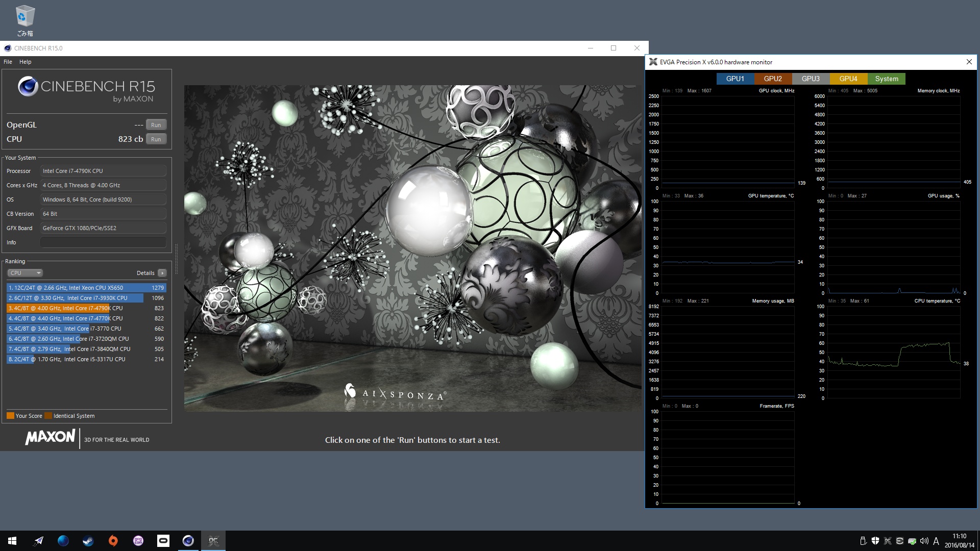Screen dimensions: 980x551
Task: Open the Recycle Bin desktop icon
Action: [24, 20]
